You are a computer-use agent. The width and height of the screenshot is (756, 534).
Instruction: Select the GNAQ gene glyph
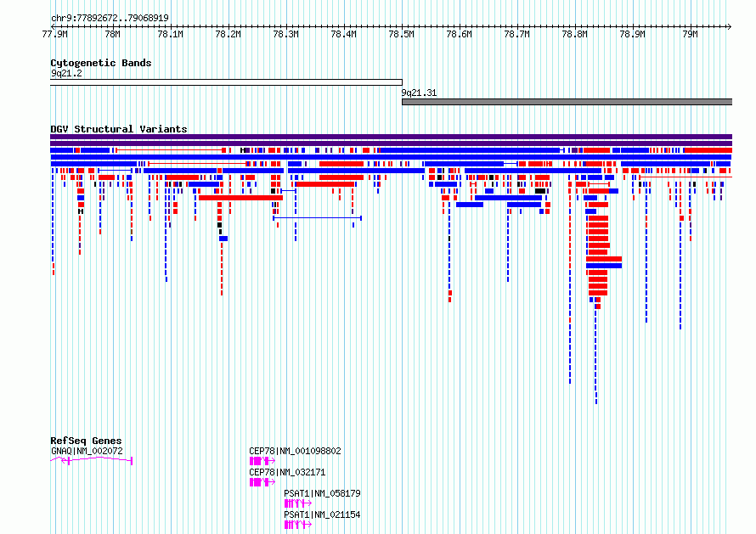91,461
